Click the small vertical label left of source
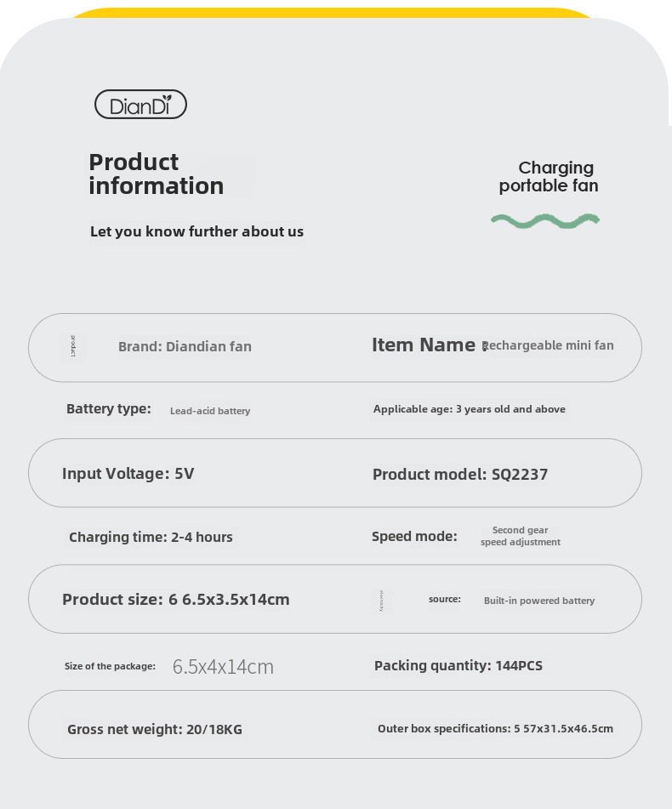 (382, 600)
